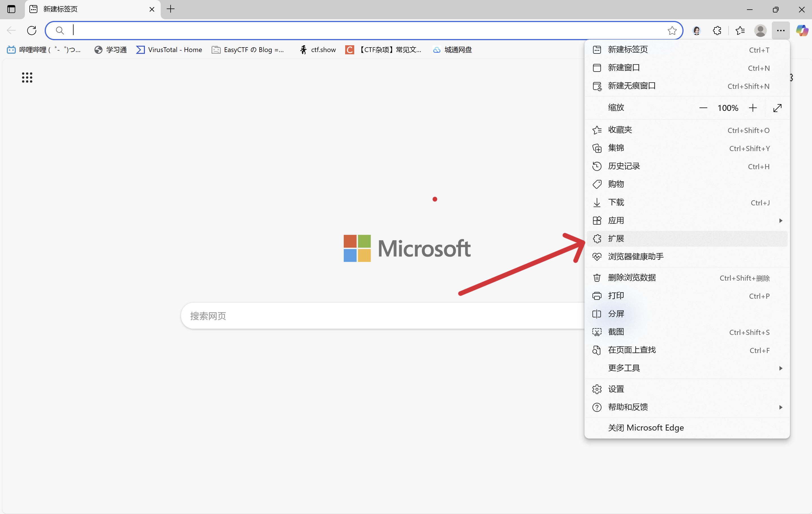Decrease zoom with the minus button

(x=703, y=108)
